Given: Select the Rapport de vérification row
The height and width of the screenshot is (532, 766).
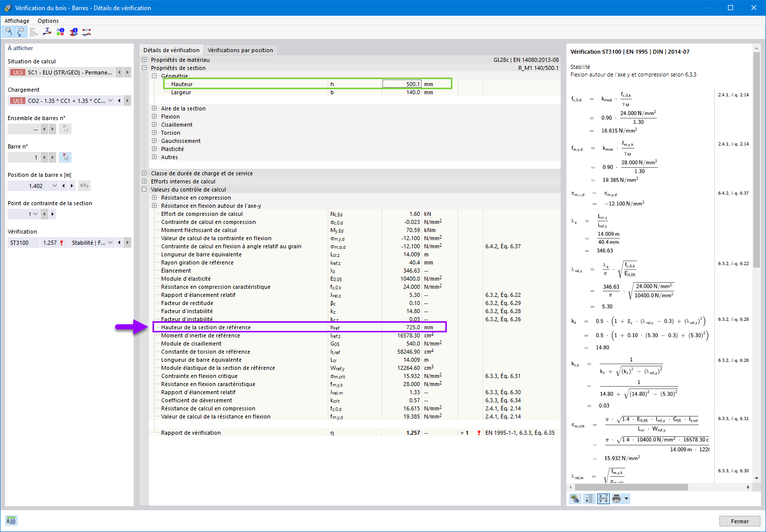Looking at the screenshot, I should [x=355, y=433].
